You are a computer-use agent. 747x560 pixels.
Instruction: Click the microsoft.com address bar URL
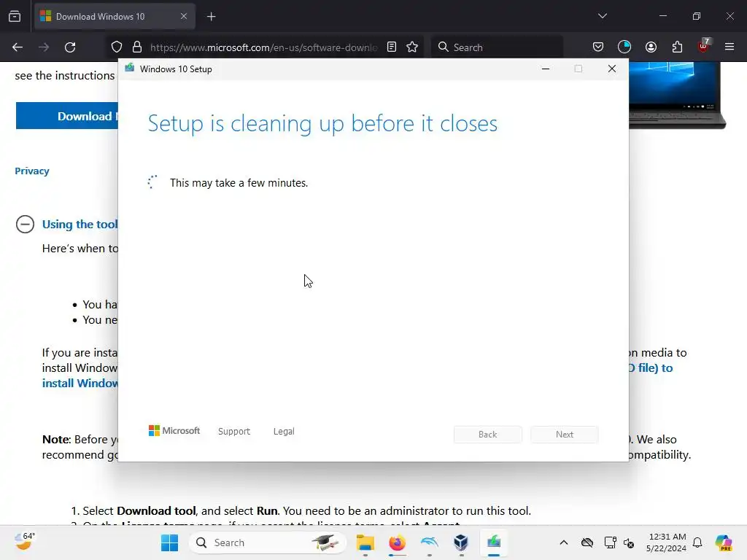pyautogui.click(x=264, y=47)
